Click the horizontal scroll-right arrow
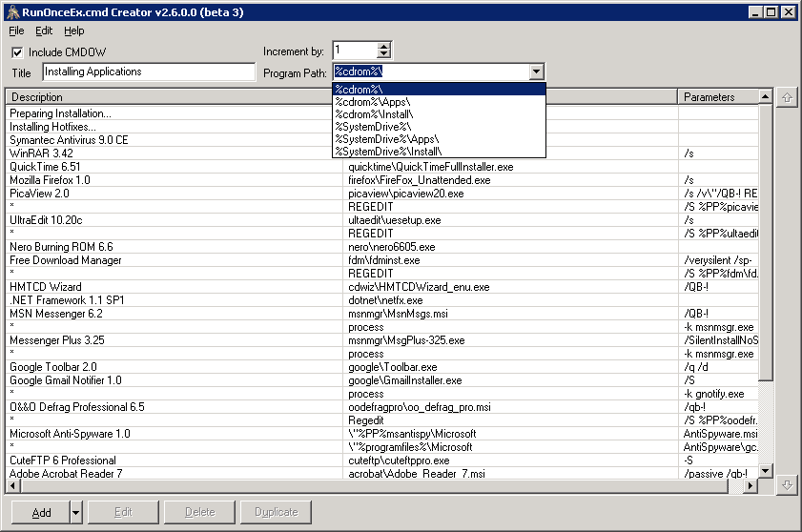The width and height of the screenshot is (802, 532). pyautogui.click(x=751, y=485)
